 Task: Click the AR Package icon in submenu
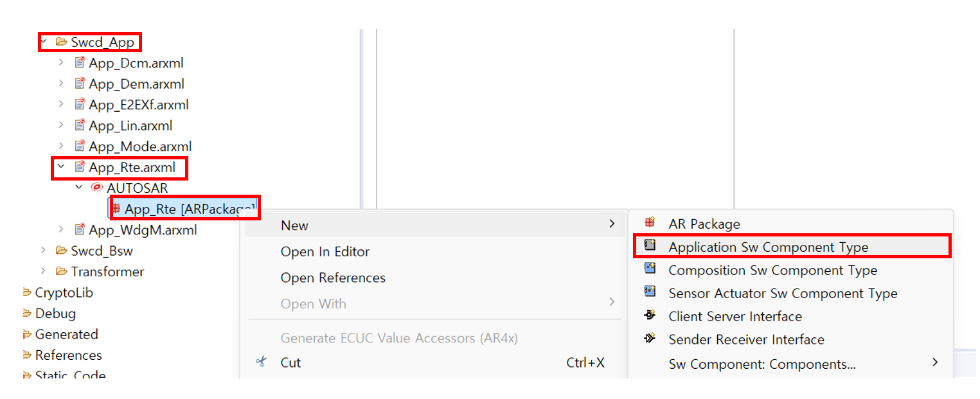tap(650, 223)
